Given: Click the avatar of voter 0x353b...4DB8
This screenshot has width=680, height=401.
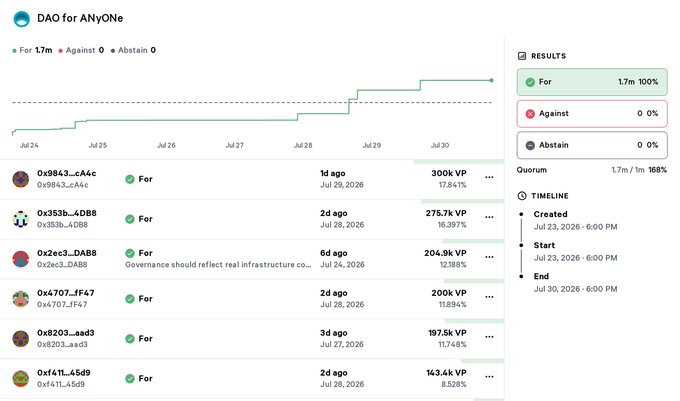Looking at the screenshot, I should click(20, 219).
